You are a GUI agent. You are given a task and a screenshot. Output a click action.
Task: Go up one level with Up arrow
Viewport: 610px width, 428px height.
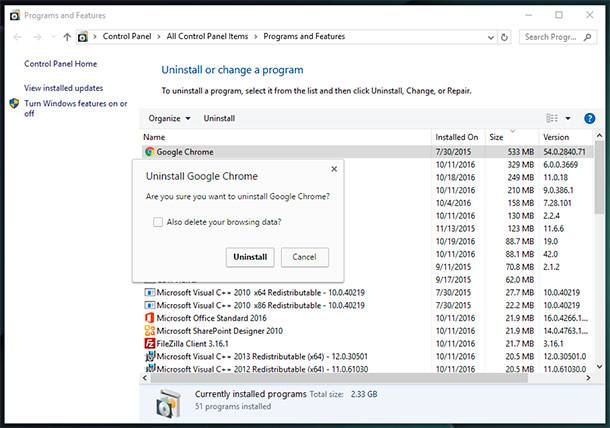pos(67,37)
